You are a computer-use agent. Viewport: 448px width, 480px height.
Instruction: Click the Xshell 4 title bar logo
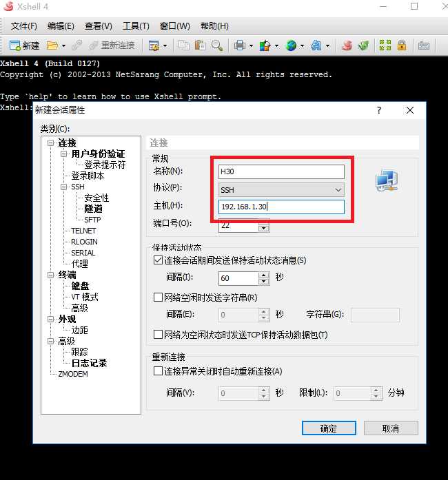[8, 6]
